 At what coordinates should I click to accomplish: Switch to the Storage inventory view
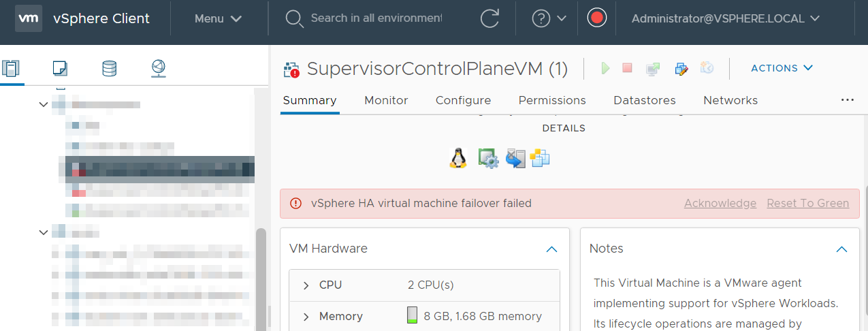click(109, 68)
